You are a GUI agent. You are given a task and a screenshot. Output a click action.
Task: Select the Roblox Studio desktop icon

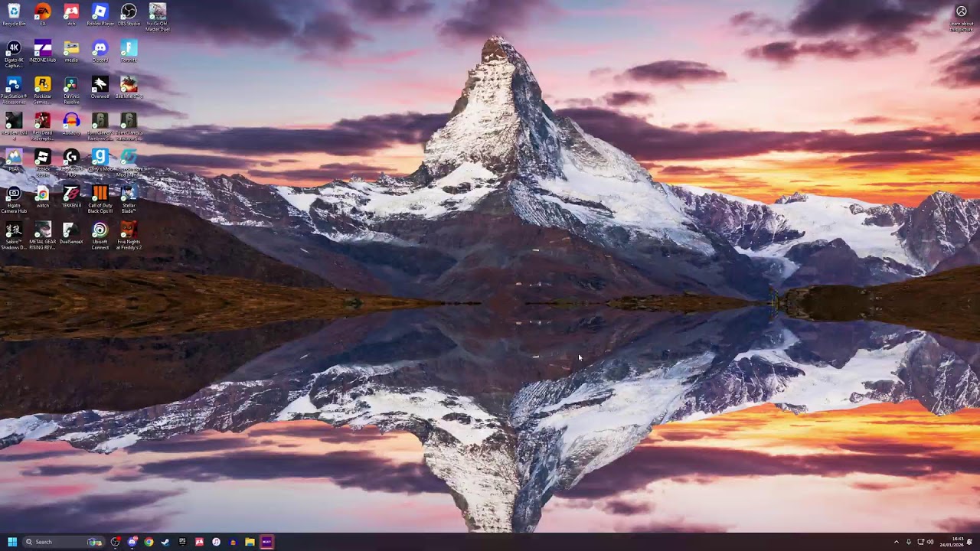tap(43, 162)
